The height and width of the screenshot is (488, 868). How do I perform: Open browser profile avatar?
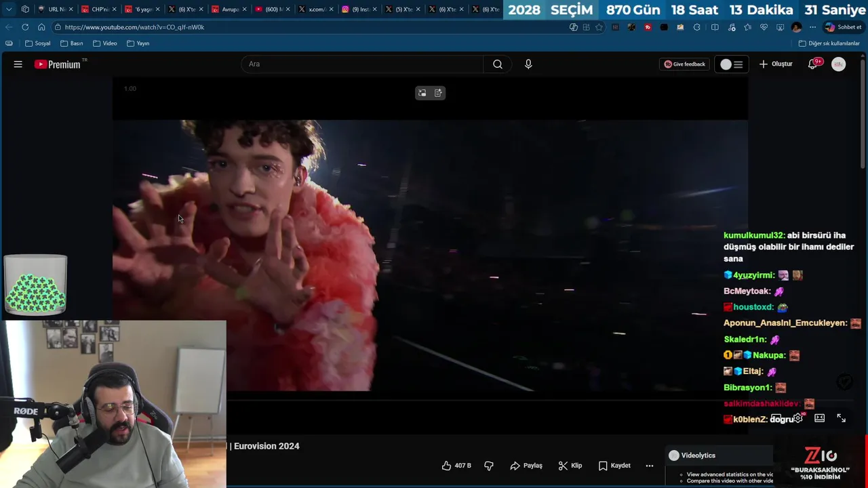pos(797,27)
